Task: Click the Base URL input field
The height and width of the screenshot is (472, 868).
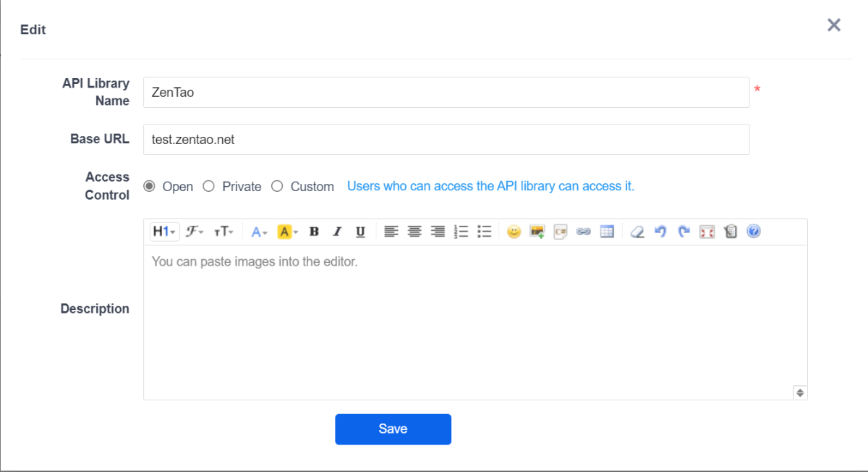Action: coord(446,140)
